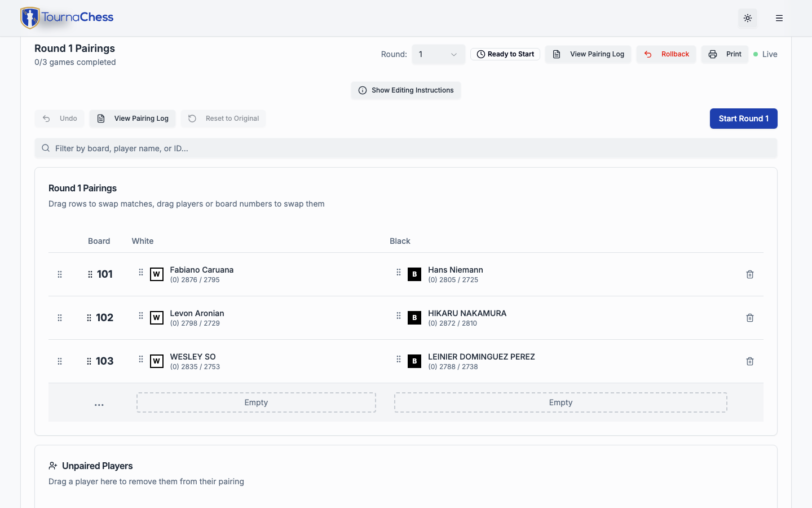Print the round pairings
812x508 pixels.
[725, 54]
